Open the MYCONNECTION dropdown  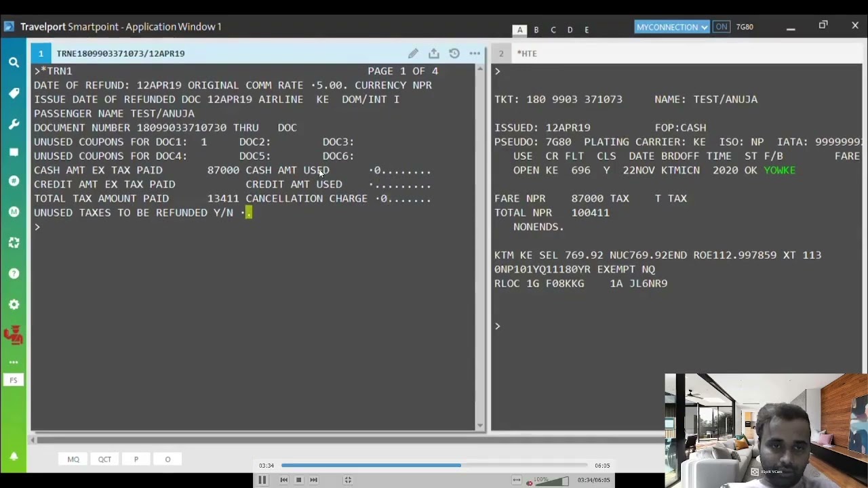click(672, 27)
